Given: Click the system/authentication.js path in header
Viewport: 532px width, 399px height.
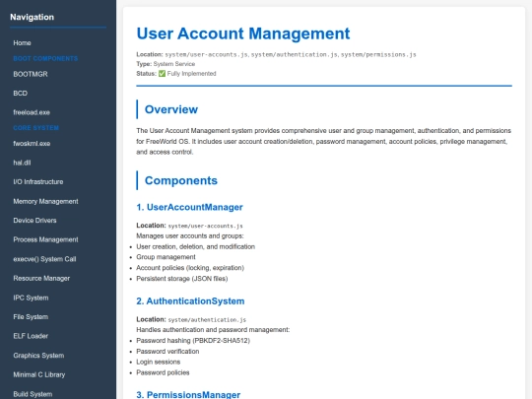Looking at the screenshot, I should (295, 54).
